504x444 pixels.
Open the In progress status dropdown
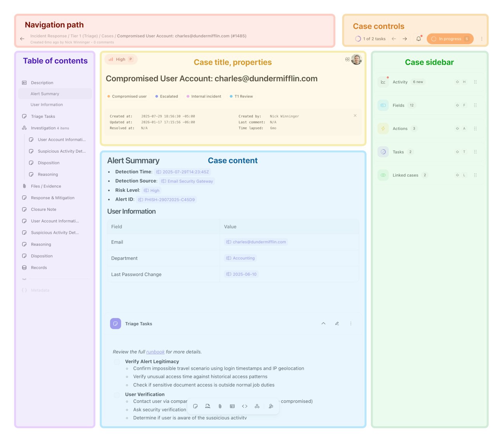pyautogui.click(x=450, y=39)
